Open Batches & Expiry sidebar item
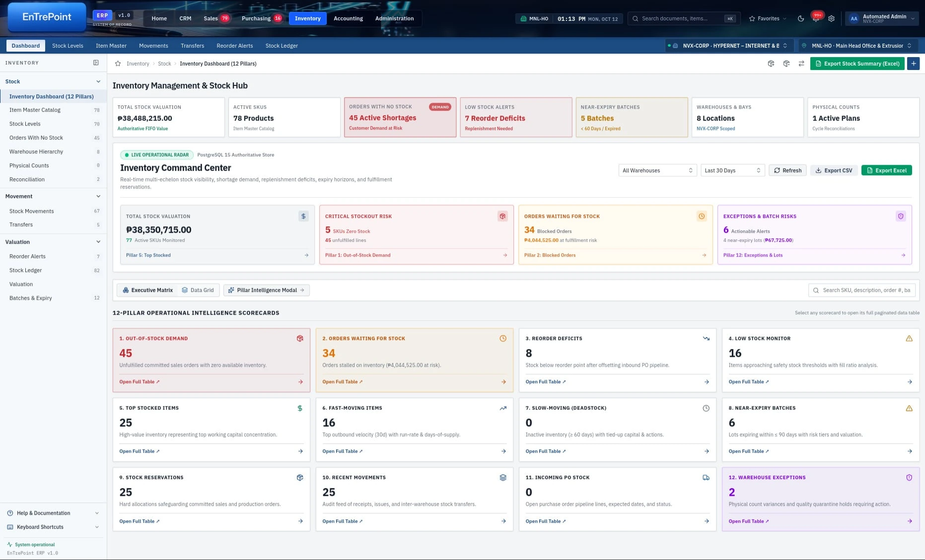925x560 pixels. coord(53,298)
